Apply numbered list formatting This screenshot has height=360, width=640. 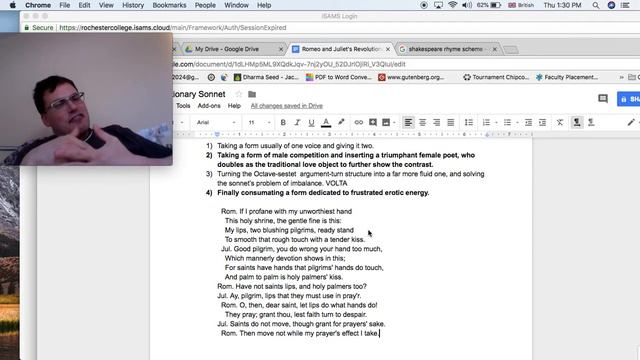(x=486, y=122)
